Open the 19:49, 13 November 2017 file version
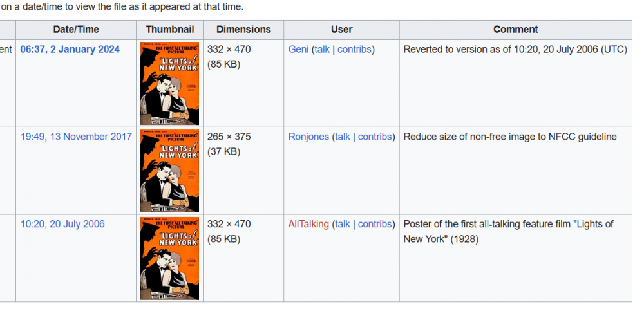Viewport: 644px width, 311px height. click(76, 137)
